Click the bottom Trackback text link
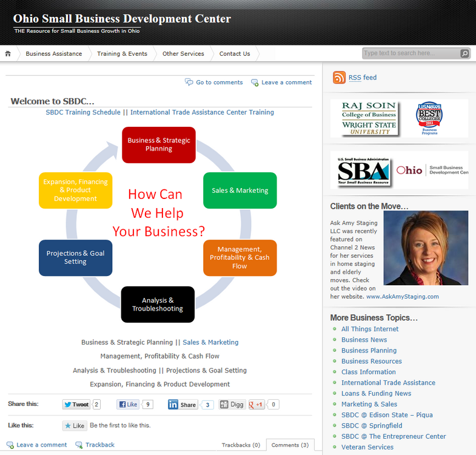Screen dimensions: 476x455 click(100, 445)
